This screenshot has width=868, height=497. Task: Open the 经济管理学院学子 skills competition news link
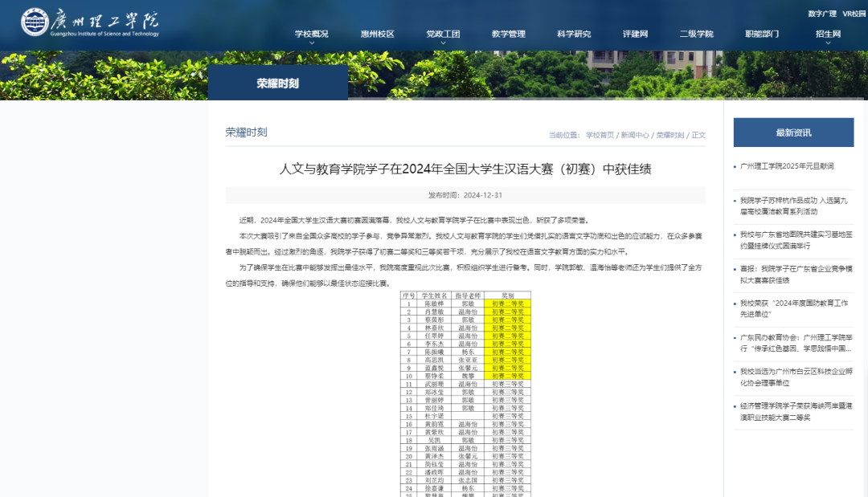tap(796, 411)
